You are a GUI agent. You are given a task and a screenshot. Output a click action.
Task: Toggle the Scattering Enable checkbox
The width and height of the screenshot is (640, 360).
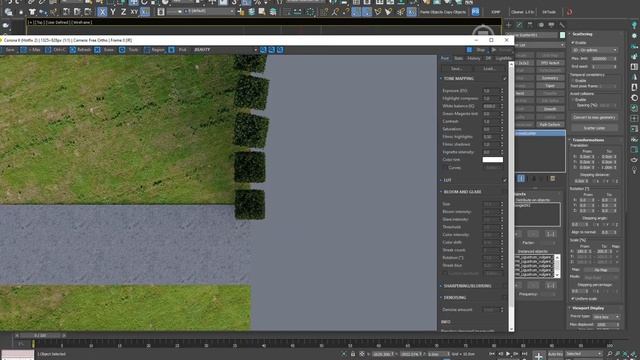(573, 42)
